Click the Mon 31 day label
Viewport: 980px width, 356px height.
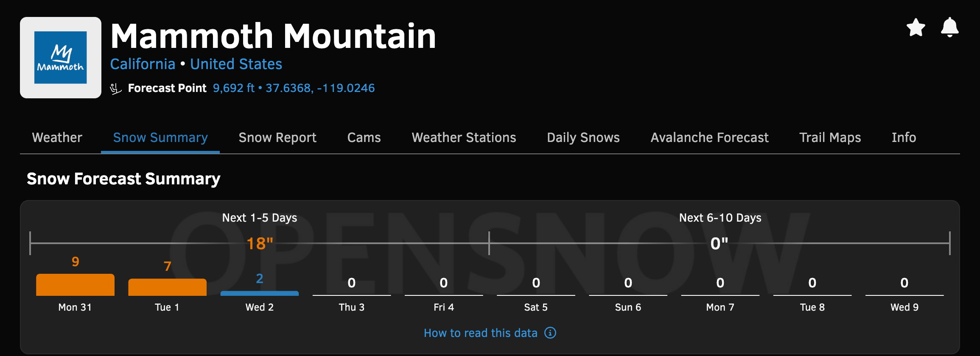tap(75, 307)
